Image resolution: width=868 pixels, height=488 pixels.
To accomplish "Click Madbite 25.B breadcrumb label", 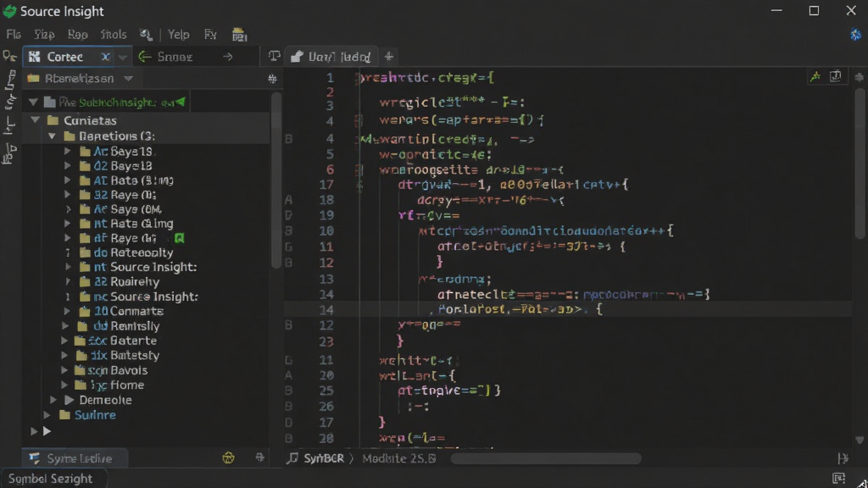I will [x=399, y=458].
